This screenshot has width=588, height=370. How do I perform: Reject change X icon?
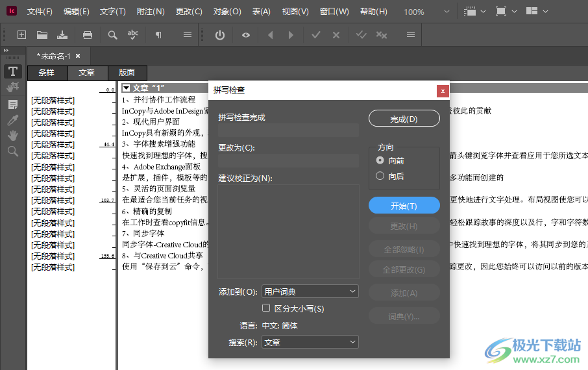(x=336, y=35)
